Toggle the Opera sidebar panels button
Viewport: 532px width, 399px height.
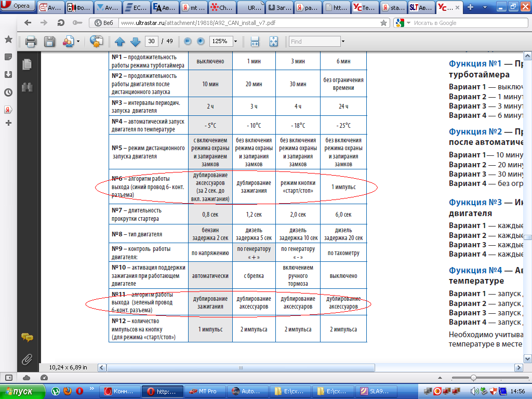tap(8, 378)
